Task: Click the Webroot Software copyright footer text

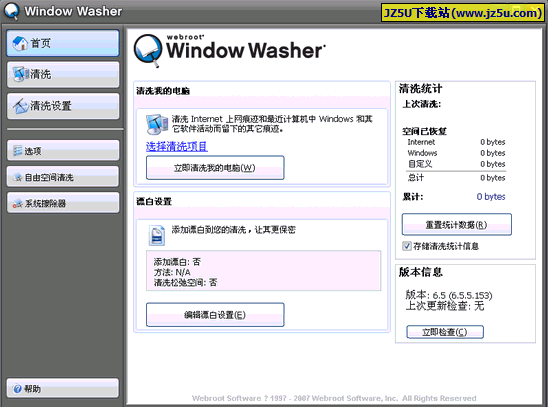Action: 334,398
